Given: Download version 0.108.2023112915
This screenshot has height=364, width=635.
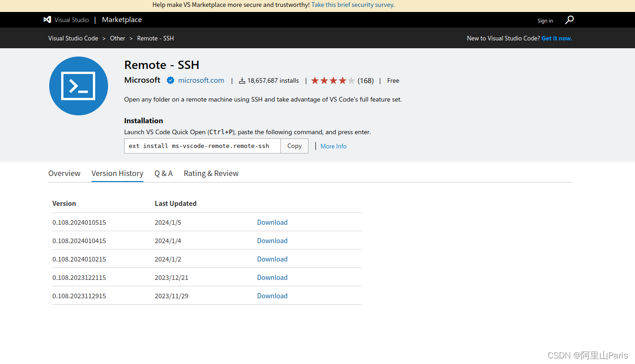Looking at the screenshot, I should tap(272, 296).
